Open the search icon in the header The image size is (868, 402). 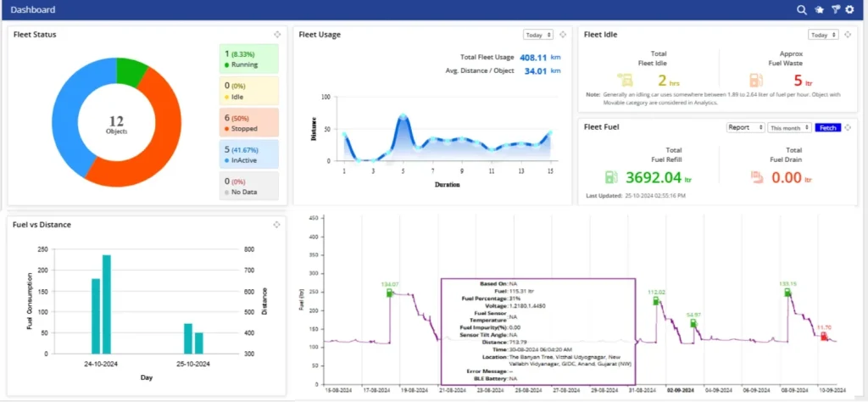click(802, 9)
